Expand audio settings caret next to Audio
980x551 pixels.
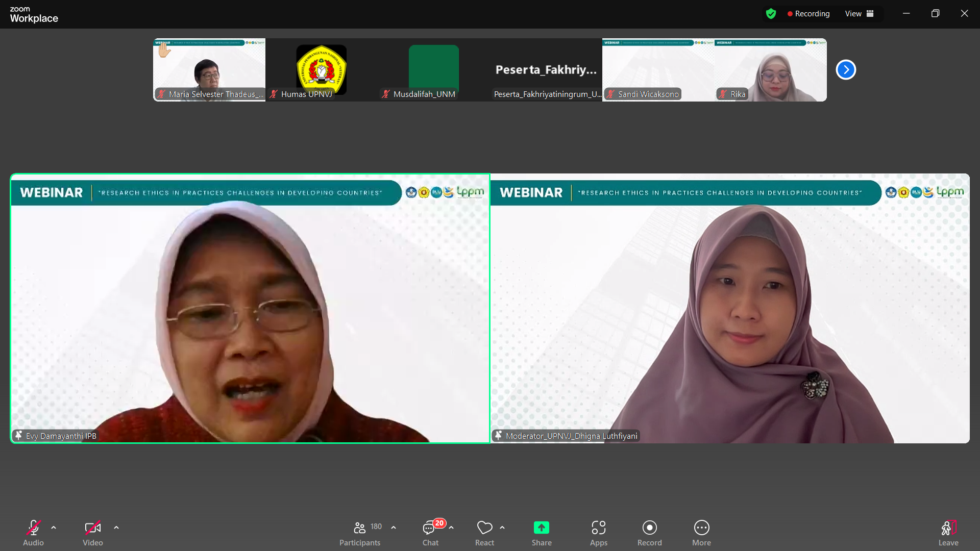pyautogui.click(x=54, y=528)
